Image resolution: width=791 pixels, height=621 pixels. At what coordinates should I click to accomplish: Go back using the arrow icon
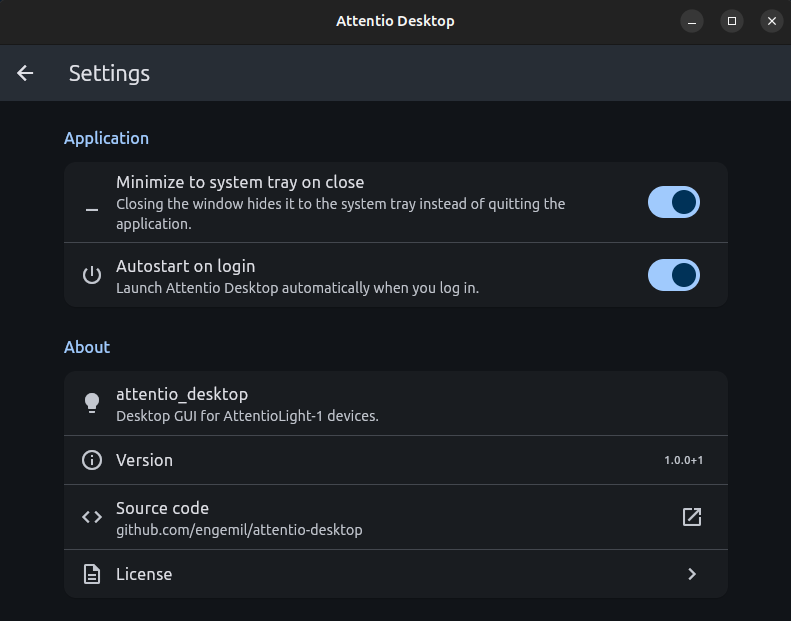[25, 73]
